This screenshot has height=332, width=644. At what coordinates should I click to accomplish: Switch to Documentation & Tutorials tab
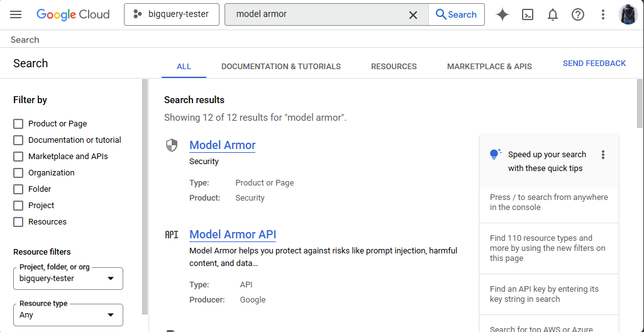281,66
